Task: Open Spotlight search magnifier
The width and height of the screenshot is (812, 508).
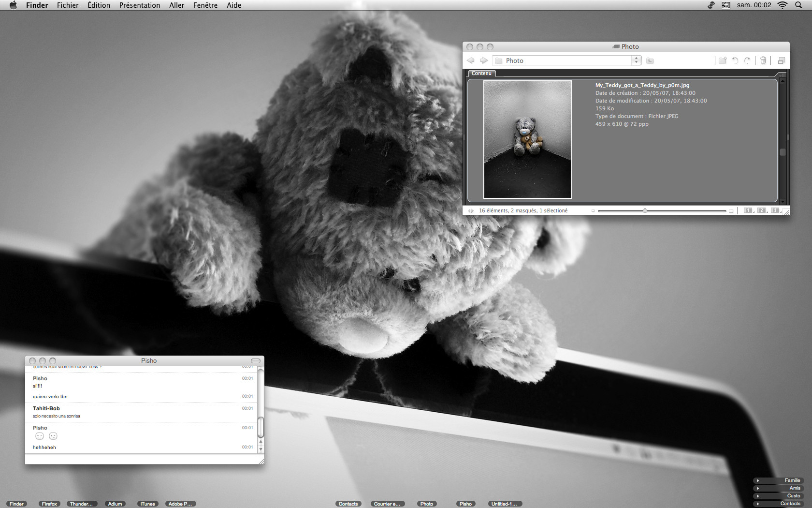Action: (798, 5)
